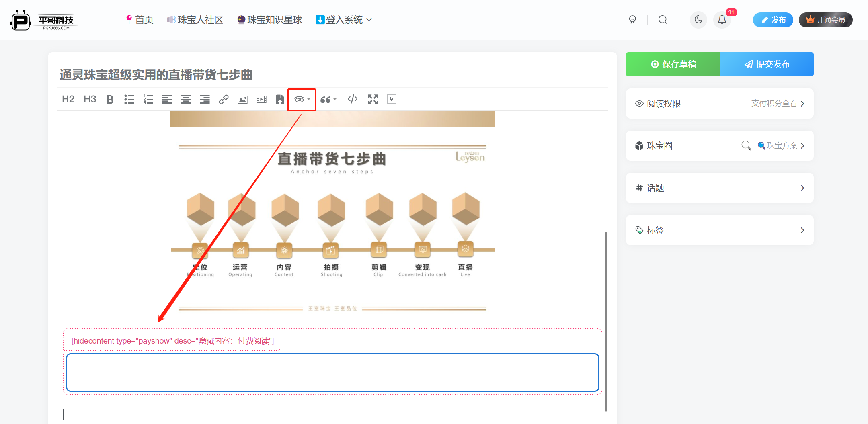Image resolution: width=868 pixels, height=424 pixels.
Task: Open the search icon in header
Action: pos(663,19)
